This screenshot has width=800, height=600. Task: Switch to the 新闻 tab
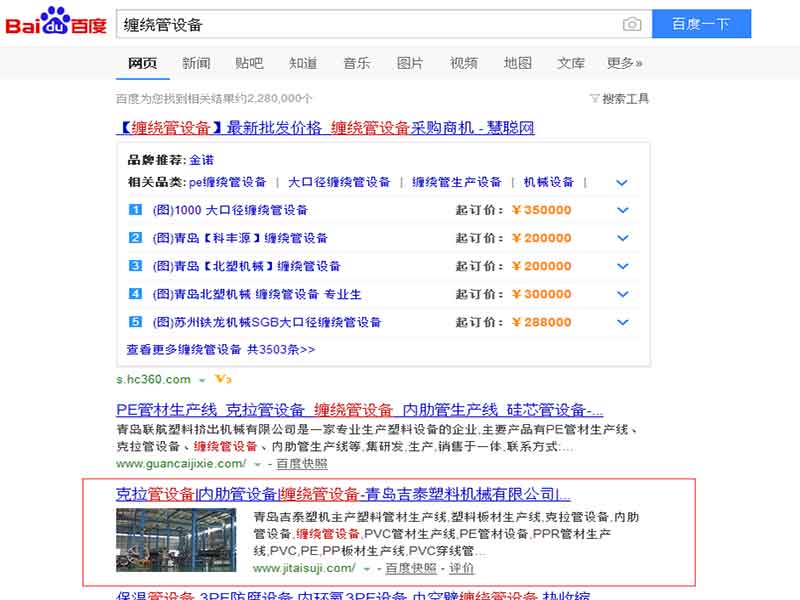point(196,63)
